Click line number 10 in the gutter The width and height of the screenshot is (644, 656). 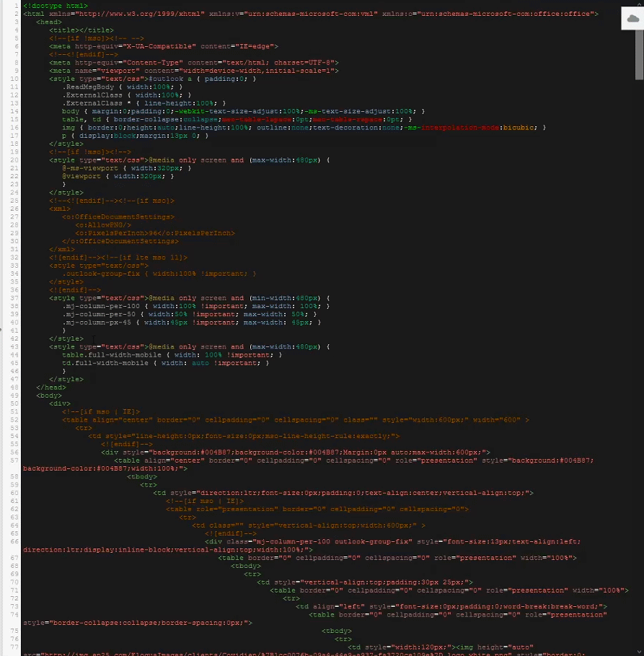(14, 79)
